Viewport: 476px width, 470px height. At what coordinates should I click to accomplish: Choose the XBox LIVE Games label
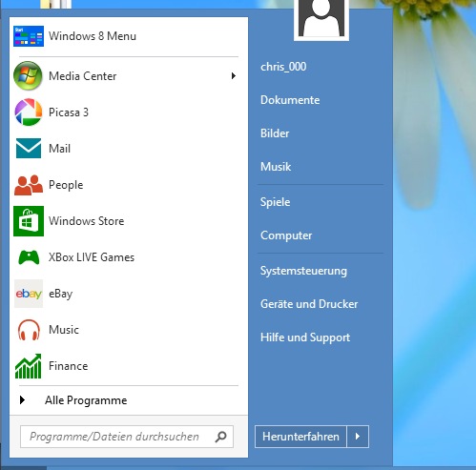[x=92, y=257]
